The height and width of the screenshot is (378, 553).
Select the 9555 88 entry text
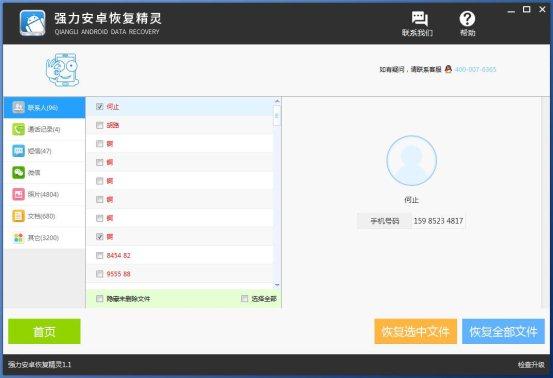[x=118, y=274]
